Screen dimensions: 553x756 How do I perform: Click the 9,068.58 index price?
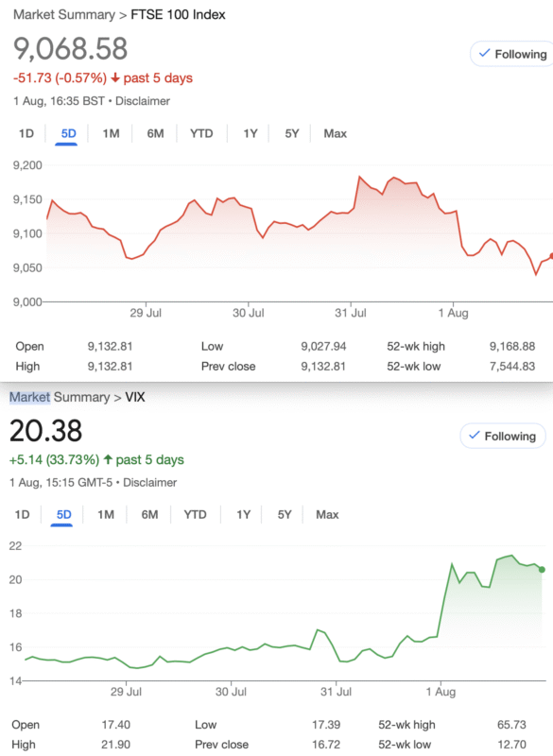pos(70,49)
